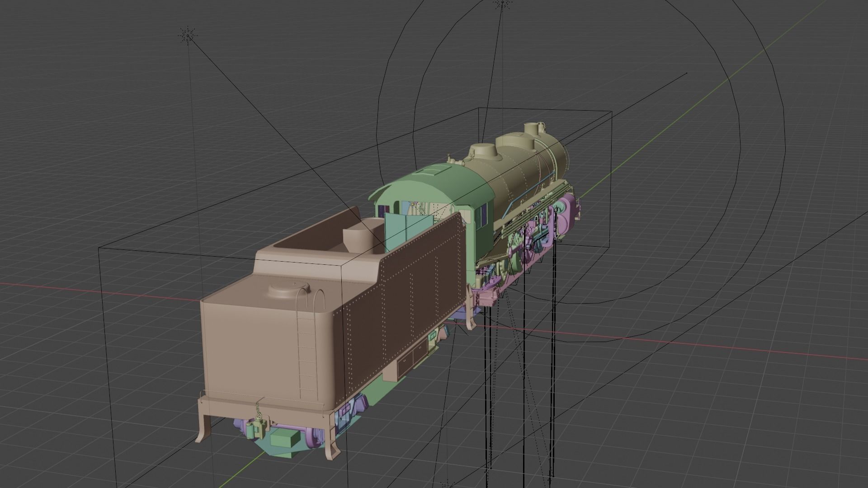Click the green box under the tender rear

tap(286, 438)
